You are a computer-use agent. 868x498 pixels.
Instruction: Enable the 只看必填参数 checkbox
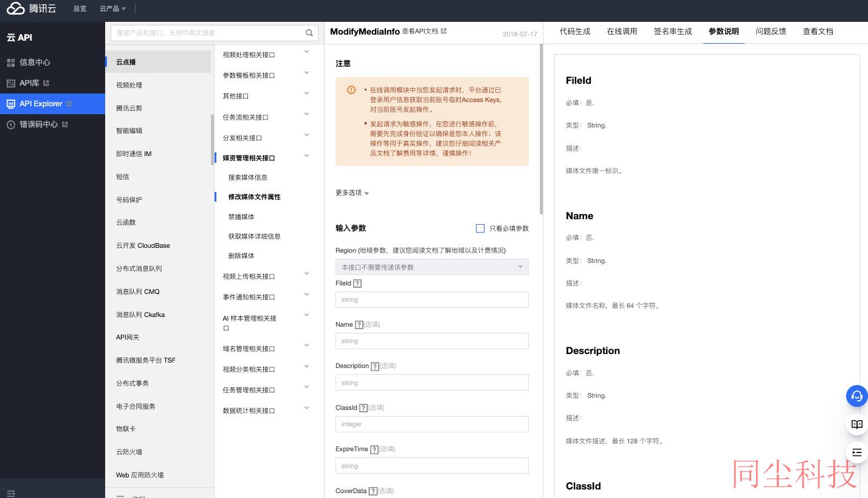480,228
